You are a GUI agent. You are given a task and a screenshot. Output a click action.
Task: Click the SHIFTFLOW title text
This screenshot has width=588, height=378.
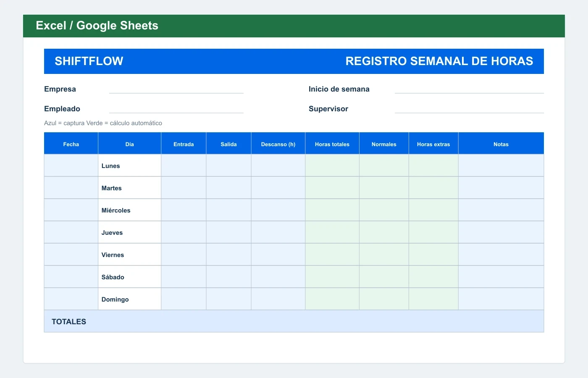(89, 61)
